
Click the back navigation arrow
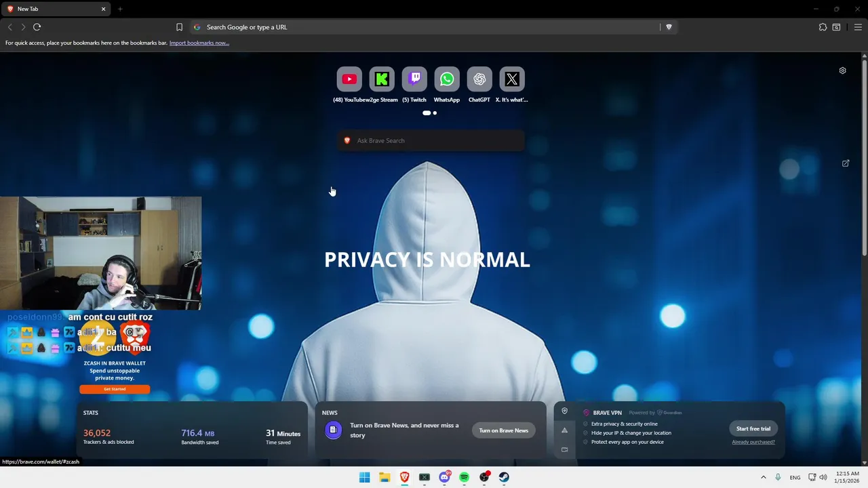[x=9, y=27]
